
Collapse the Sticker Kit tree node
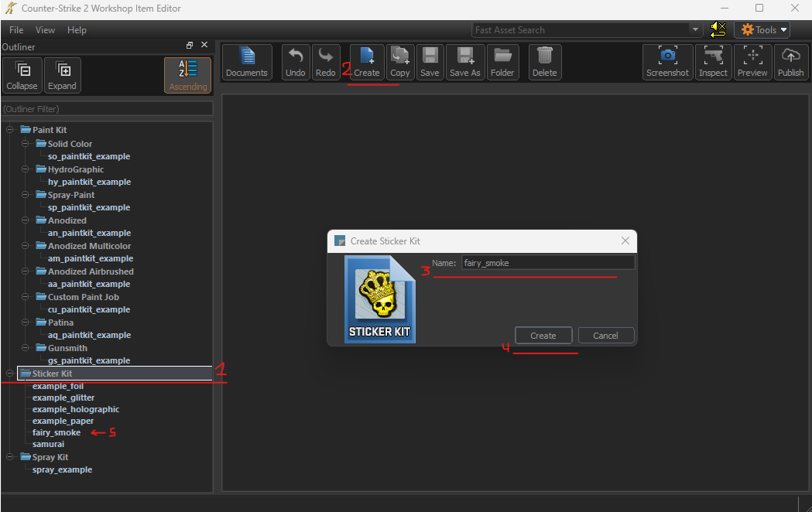pos(10,373)
